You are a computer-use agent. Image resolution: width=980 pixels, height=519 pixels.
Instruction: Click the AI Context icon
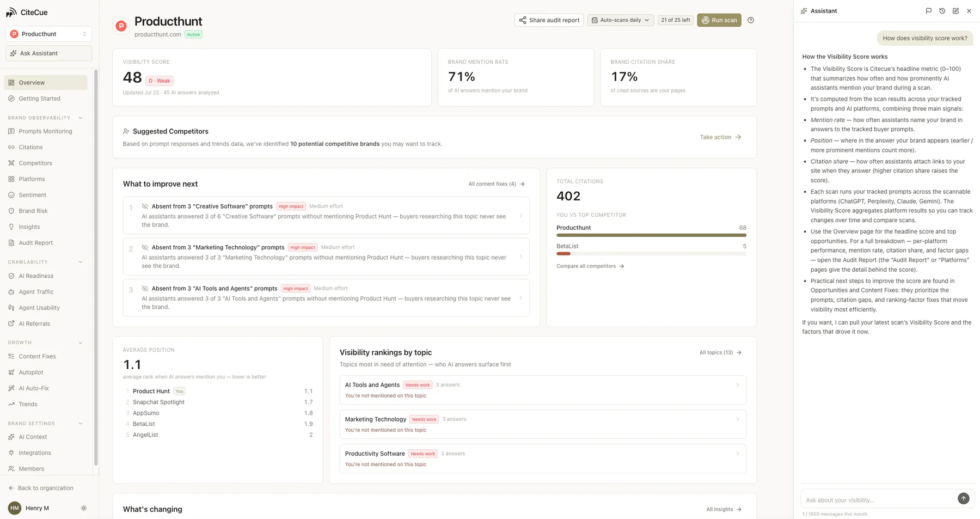[11, 437]
